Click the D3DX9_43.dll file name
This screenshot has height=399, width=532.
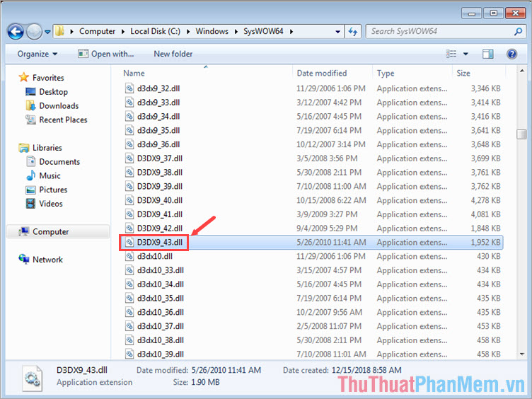pos(160,242)
